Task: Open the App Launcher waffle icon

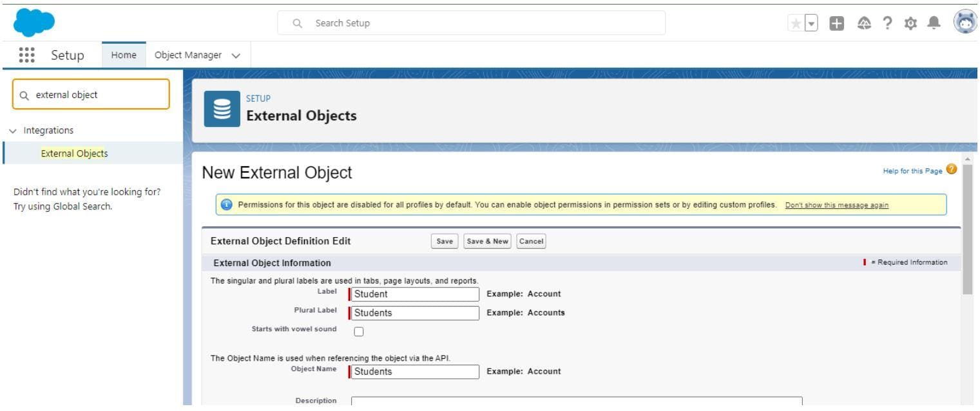Action: click(x=26, y=55)
